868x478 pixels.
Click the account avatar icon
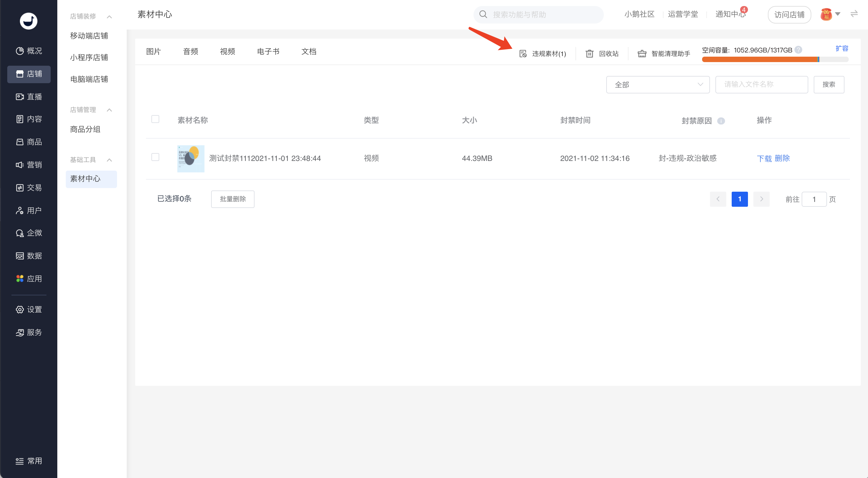click(x=826, y=14)
